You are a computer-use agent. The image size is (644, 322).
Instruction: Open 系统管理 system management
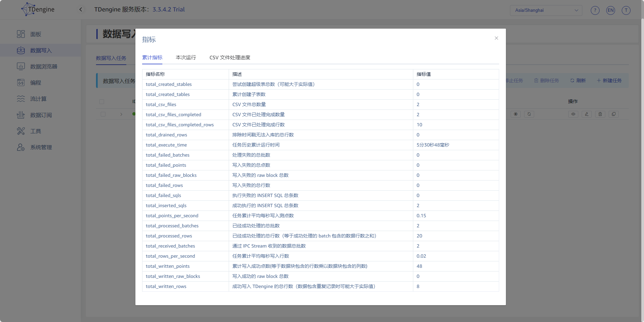pos(41,147)
